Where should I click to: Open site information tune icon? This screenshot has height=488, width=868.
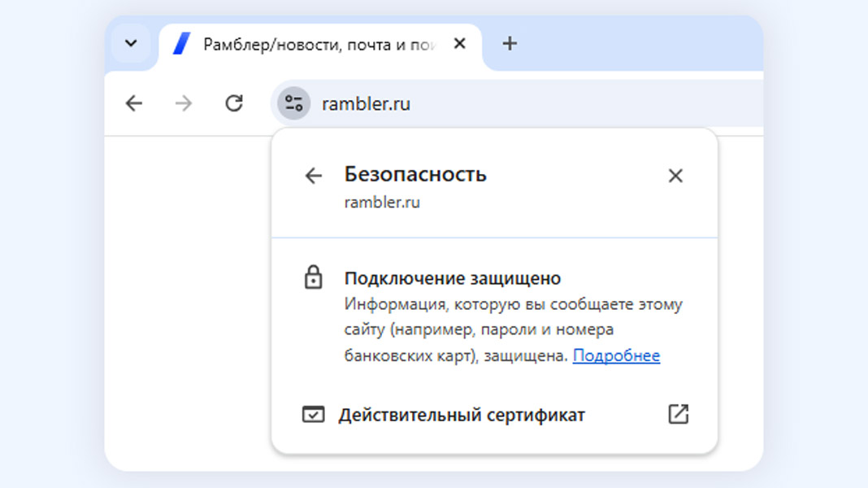tap(293, 103)
